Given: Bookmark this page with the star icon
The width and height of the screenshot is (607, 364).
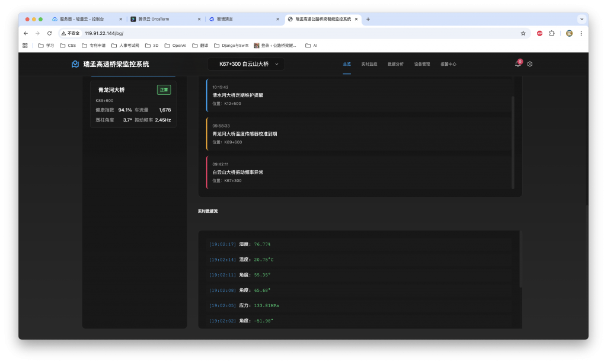Looking at the screenshot, I should point(523,33).
